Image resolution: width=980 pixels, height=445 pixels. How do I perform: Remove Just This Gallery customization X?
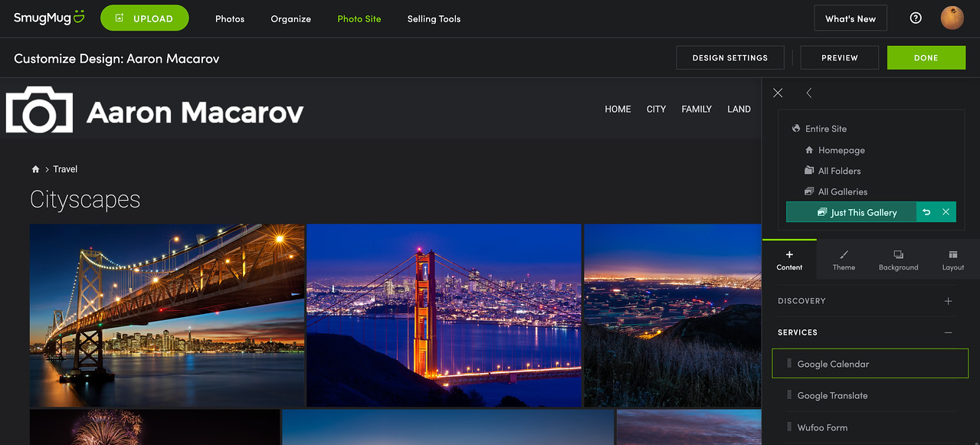click(x=946, y=212)
